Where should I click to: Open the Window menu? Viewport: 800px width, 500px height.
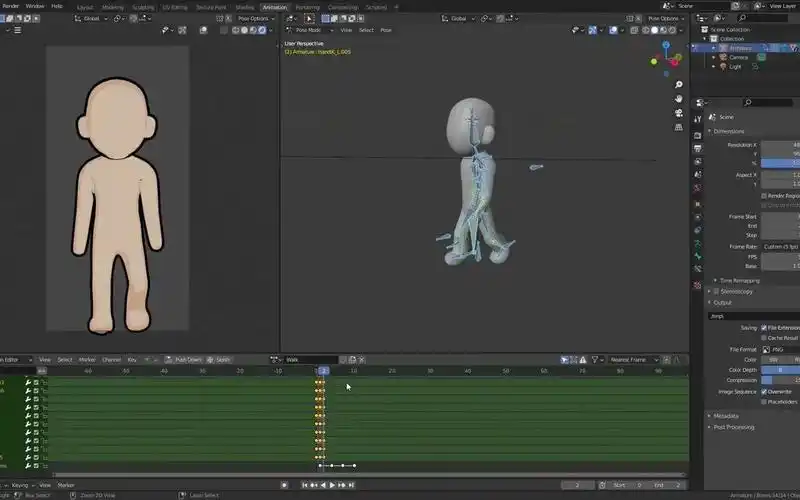click(x=35, y=6)
